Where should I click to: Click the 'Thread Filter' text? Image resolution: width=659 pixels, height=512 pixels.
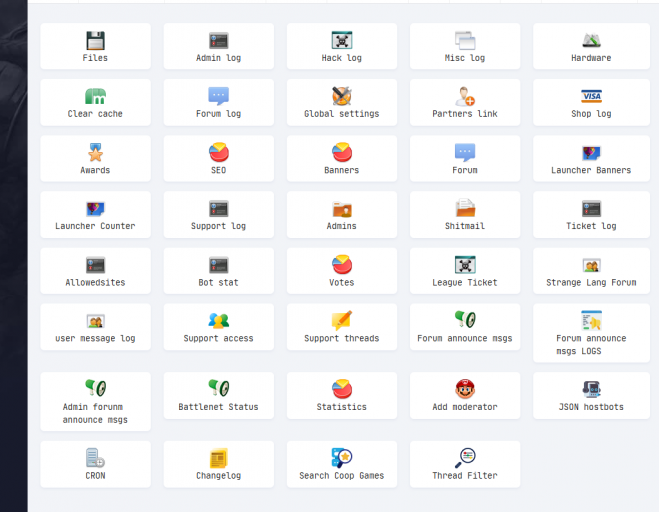pyautogui.click(x=465, y=476)
